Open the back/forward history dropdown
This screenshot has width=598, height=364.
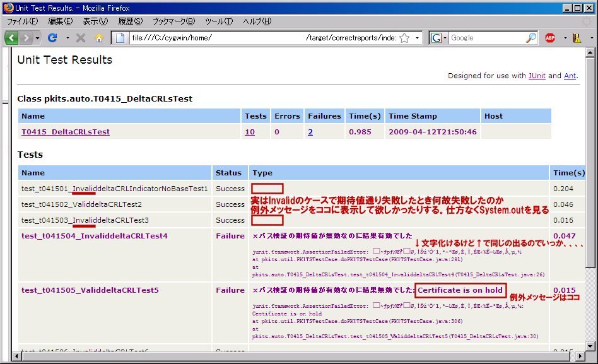pyautogui.click(x=37, y=38)
